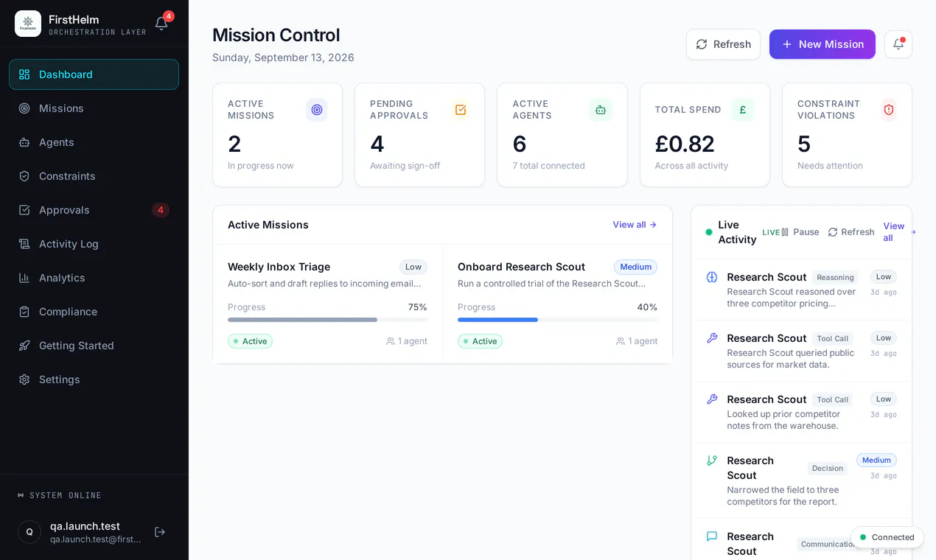Open Approvals with 4 pending
The image size is (936, 560).
pyautogui.click(x=94, y=210)
